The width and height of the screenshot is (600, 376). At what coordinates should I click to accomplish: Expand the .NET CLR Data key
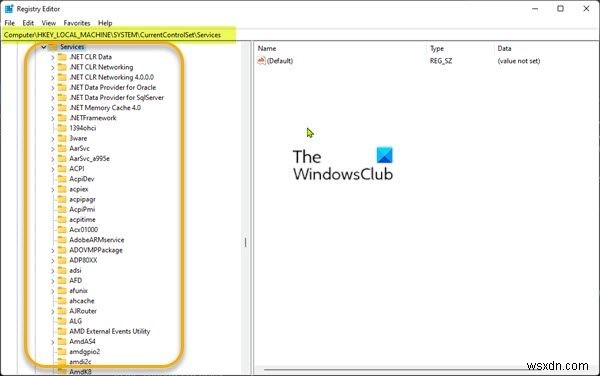click(x=53, y=57)
